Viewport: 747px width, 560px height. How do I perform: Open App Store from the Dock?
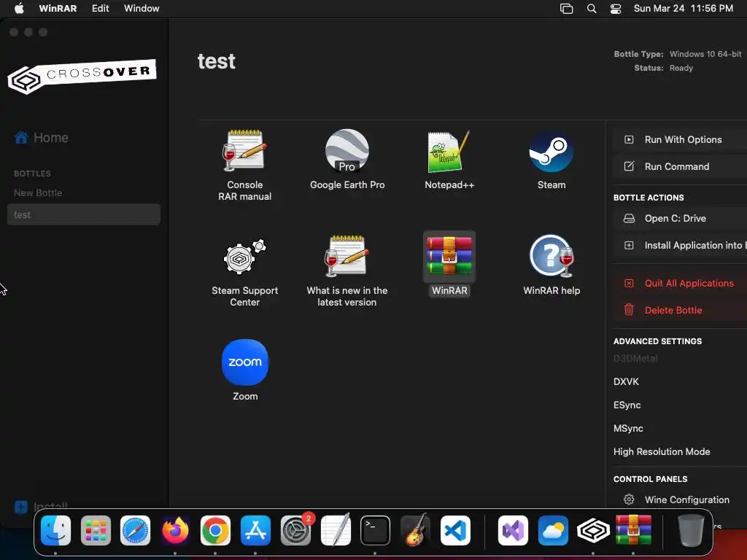(x=255, y=531)
